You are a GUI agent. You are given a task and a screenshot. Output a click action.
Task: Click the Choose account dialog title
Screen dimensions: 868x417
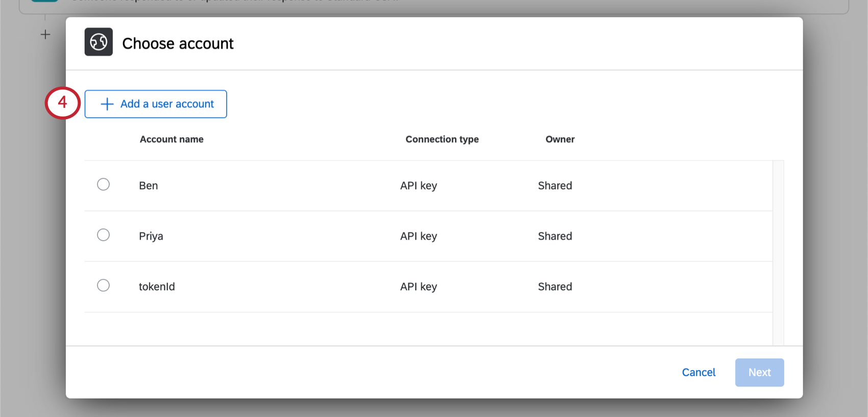[x=178, y=44]
